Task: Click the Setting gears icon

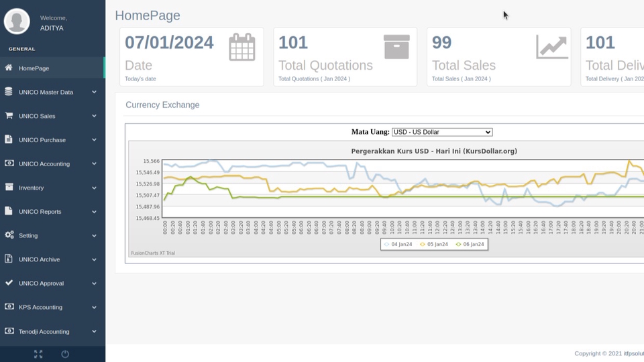Action: [x=9, y=235]
